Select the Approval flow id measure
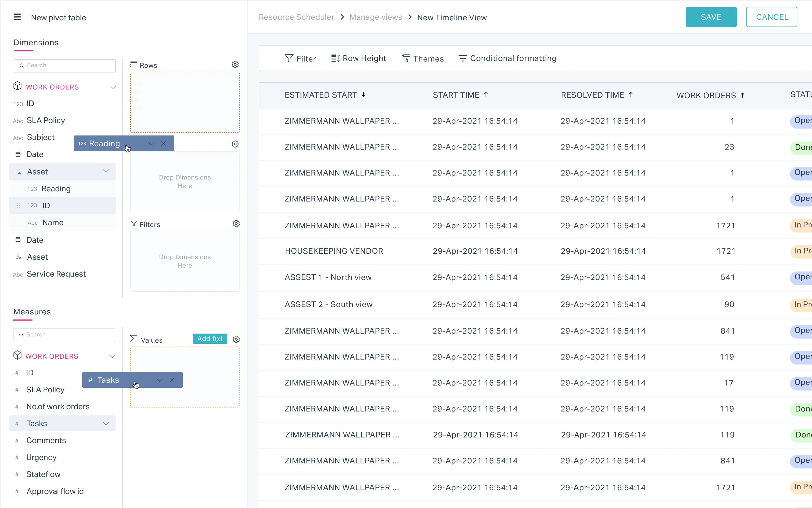Viewport: 812px width, 508px height. pos(55,492)
